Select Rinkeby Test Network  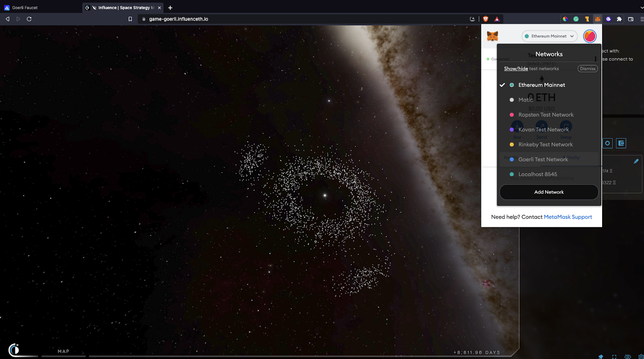[x=549, y=144]
